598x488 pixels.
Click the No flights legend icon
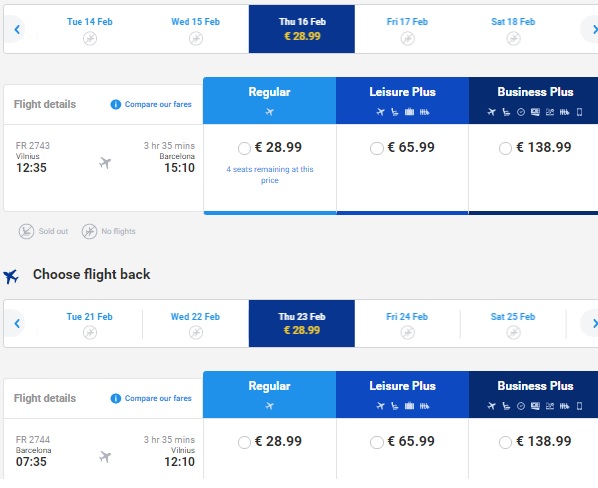tap(89, 231)
